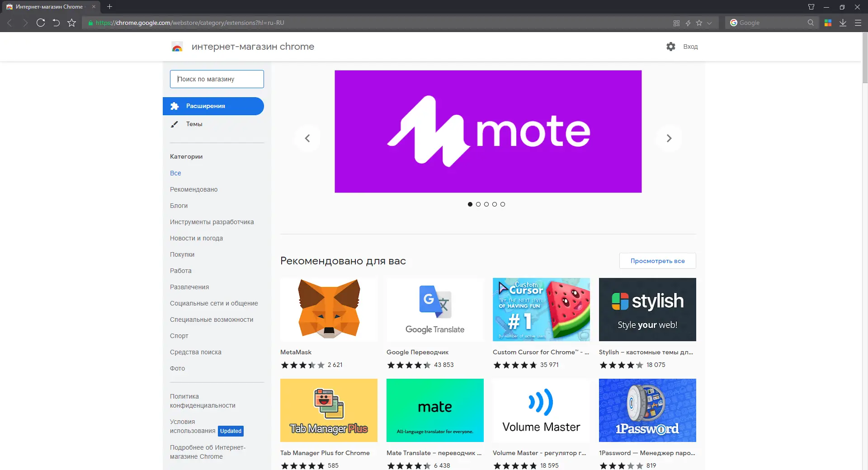This screenshot has width=868, height=470.
Task: Go to next carousel slide
Action: [669, 138]
